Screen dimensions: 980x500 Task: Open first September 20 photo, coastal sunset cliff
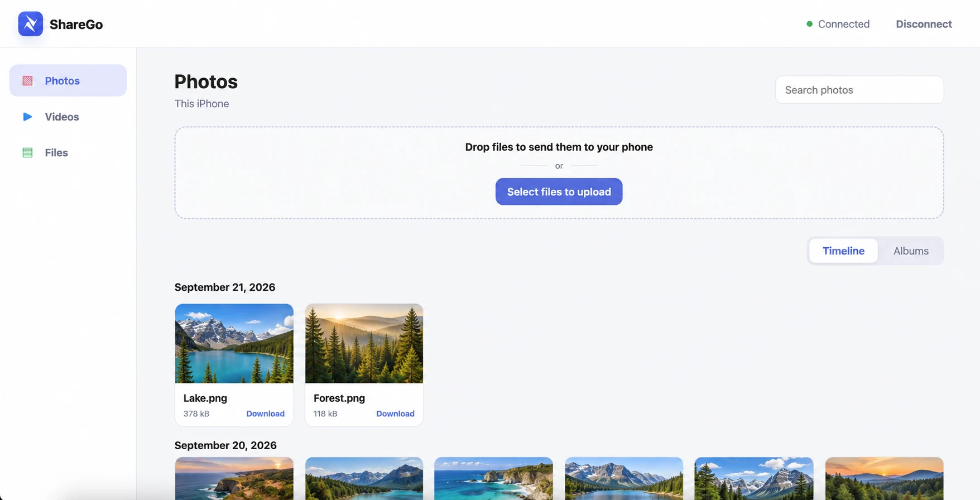[x=234, y=478]
